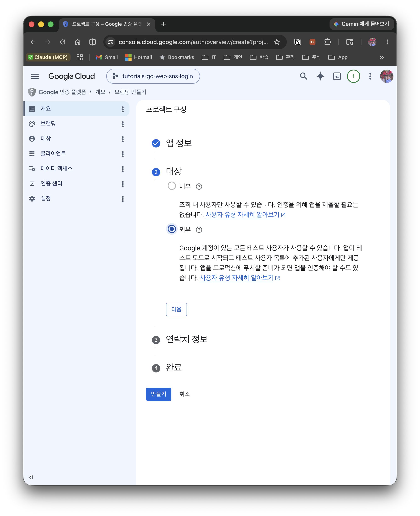This screenshot has height=516, width=420.
Task: Open 데이터 액세스 in the sidebar
Action: (76, 169)
